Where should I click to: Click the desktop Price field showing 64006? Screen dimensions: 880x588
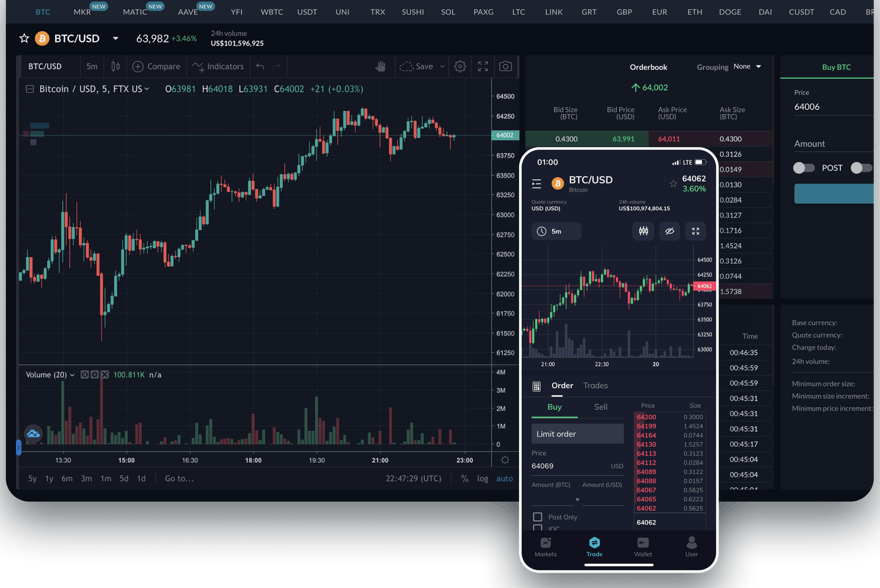pos(833,107)
